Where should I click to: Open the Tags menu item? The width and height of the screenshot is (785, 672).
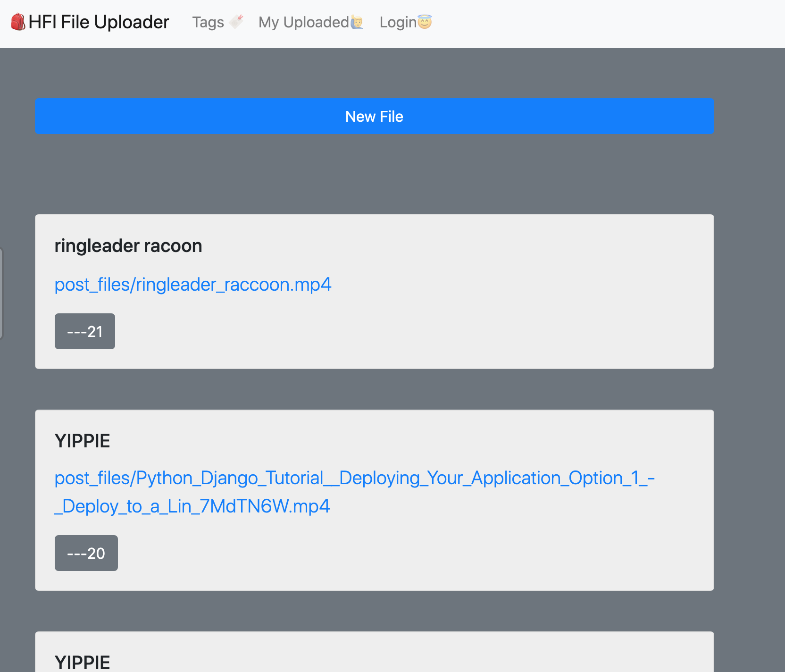click(217, 22)
